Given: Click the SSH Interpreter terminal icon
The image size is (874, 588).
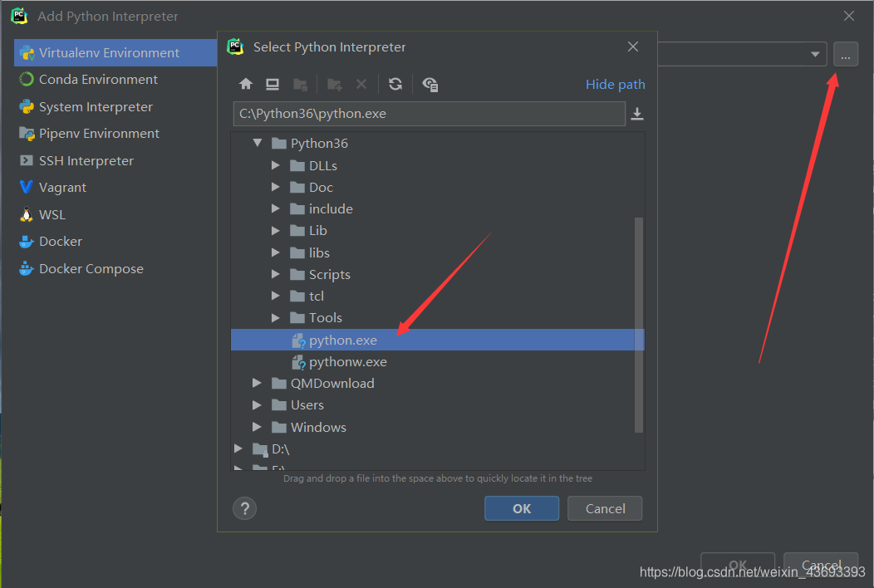Looking at the screenshot, I should tap(27, 160).
